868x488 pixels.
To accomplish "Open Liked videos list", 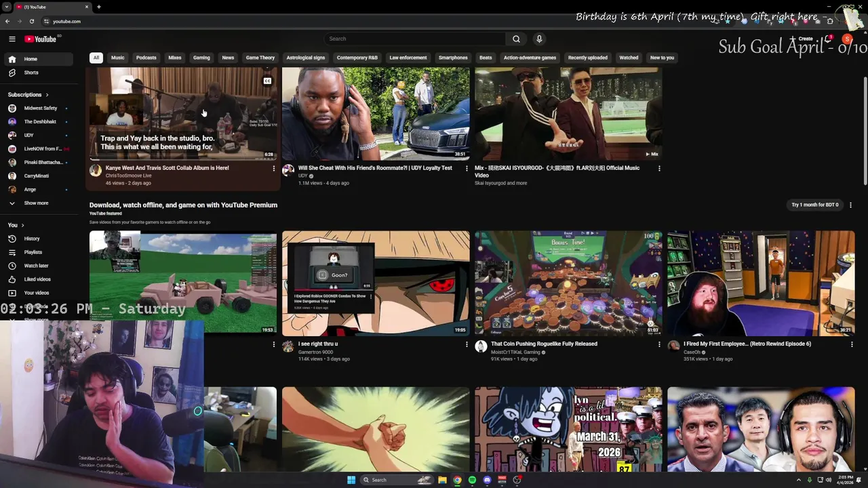I will [39, 279].
